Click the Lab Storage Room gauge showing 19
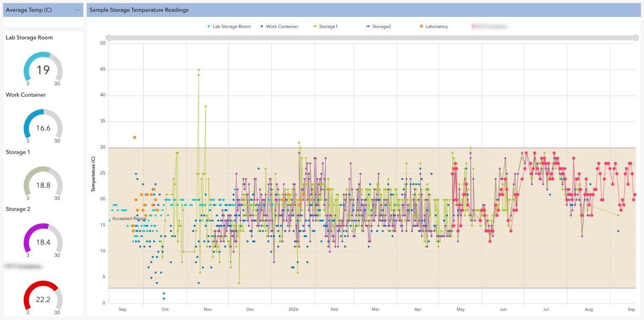 [x=43, y=69]
